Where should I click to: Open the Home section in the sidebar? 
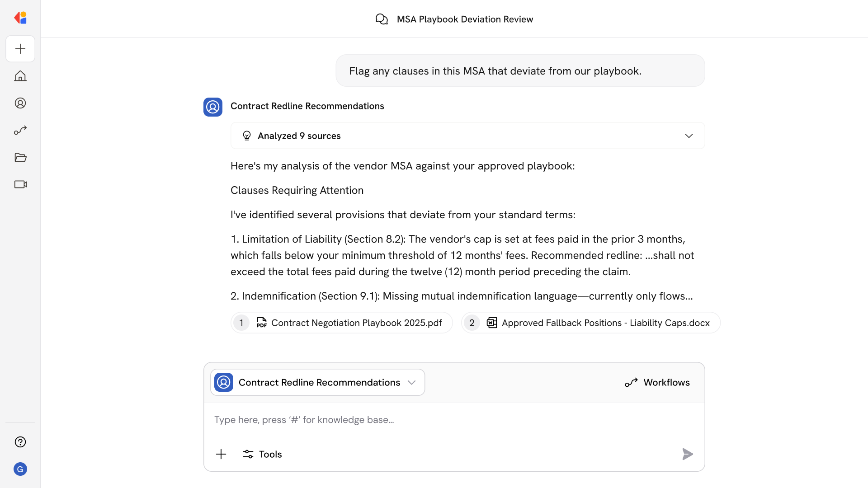pyautogui.click(x=20, y=76)
